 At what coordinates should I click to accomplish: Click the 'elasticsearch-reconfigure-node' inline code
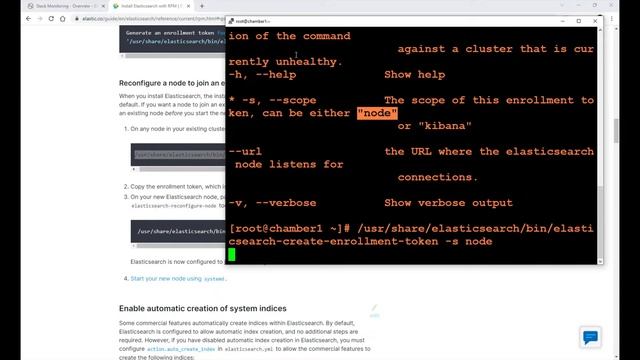pos(174,206)
